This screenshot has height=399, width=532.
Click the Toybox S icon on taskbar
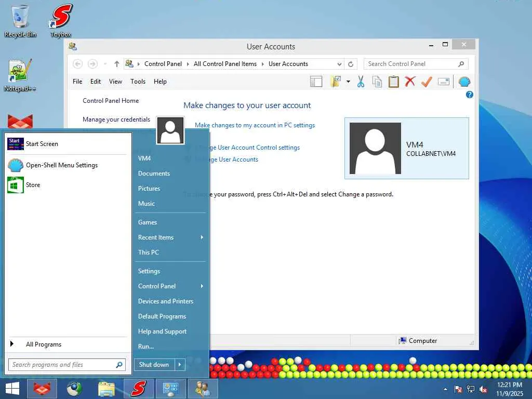(x=138, y=389)
